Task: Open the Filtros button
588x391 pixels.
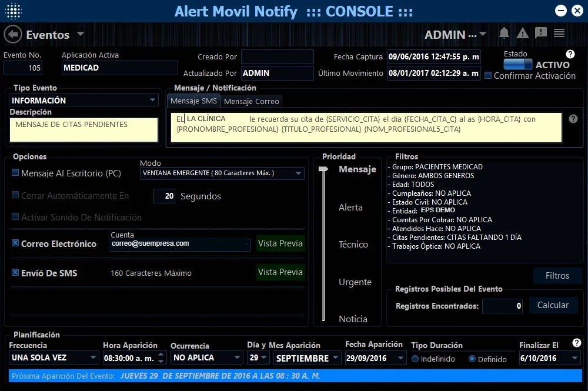Action: point(557,276)
